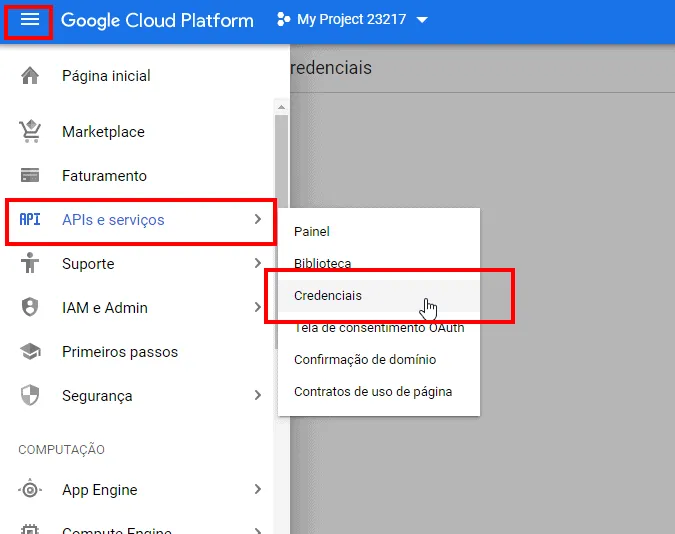Click the Faturamento credit card icon
This screenshot has height=534, width=675.
coord(30,176)
